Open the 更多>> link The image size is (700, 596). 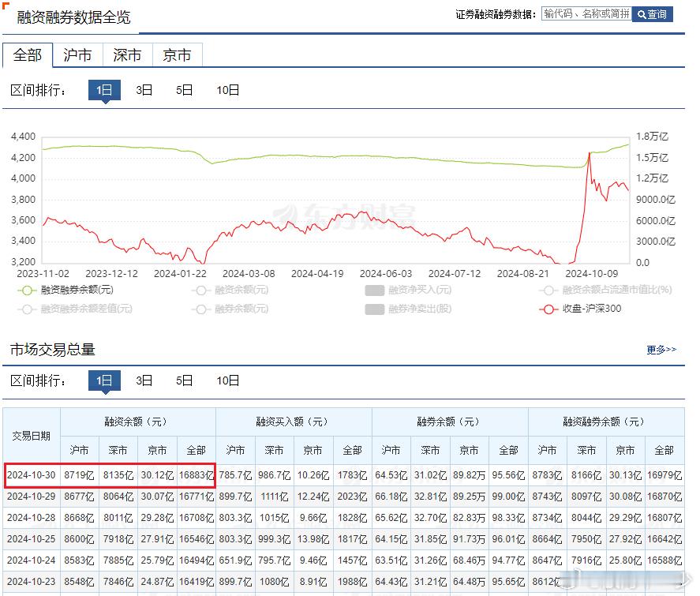[661, 350]
